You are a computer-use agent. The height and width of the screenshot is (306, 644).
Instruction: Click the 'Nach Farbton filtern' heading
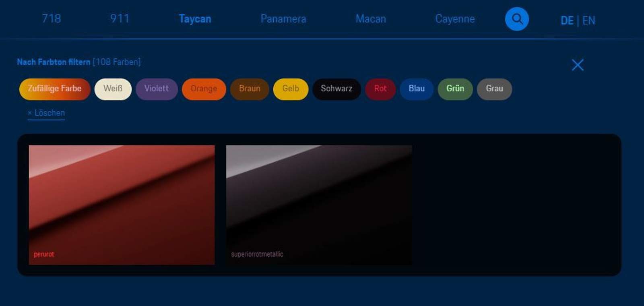pyautogui.click(x=54, y=62)
